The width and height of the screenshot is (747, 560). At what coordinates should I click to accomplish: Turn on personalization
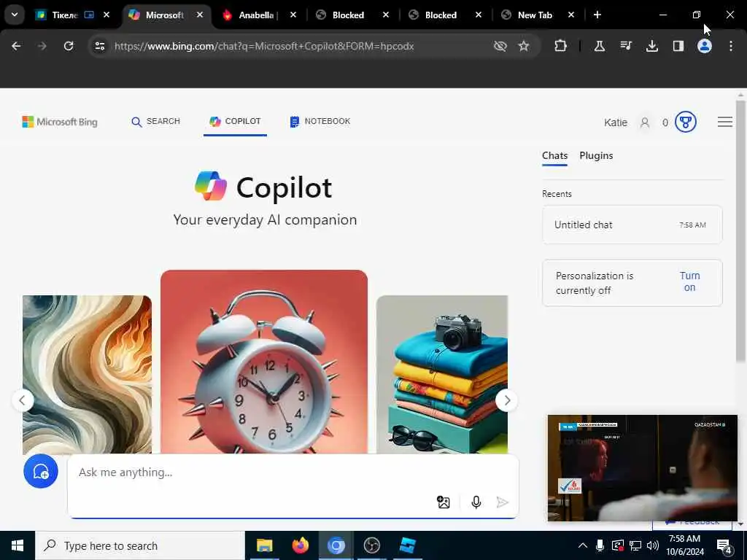pos(689,281)
